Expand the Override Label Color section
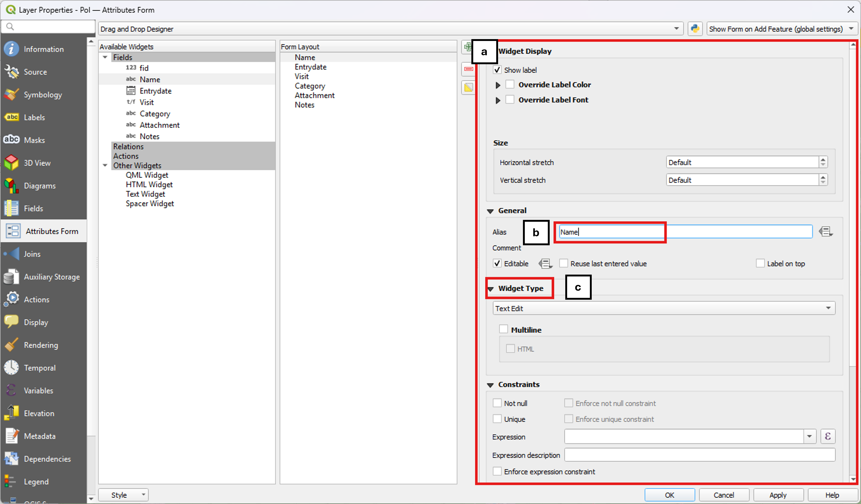The image size is (861, 504). click(498, 85)
